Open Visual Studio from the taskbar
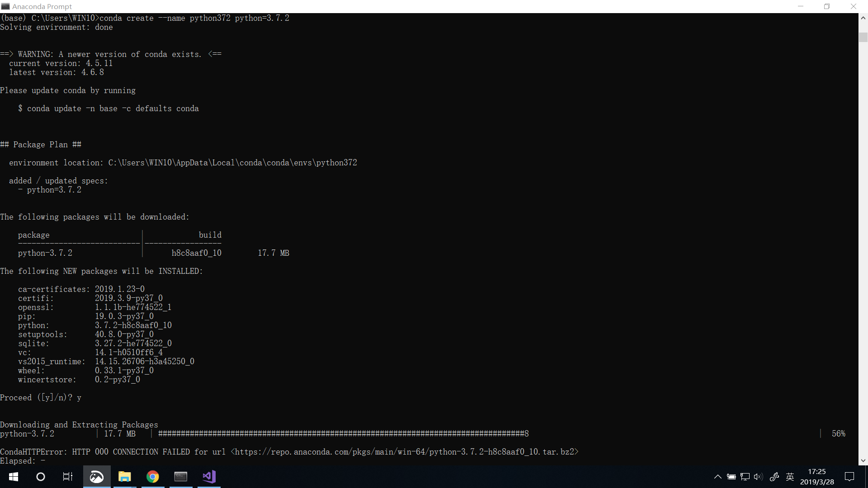Screen dimensions: 868x488 coord(209,477)
